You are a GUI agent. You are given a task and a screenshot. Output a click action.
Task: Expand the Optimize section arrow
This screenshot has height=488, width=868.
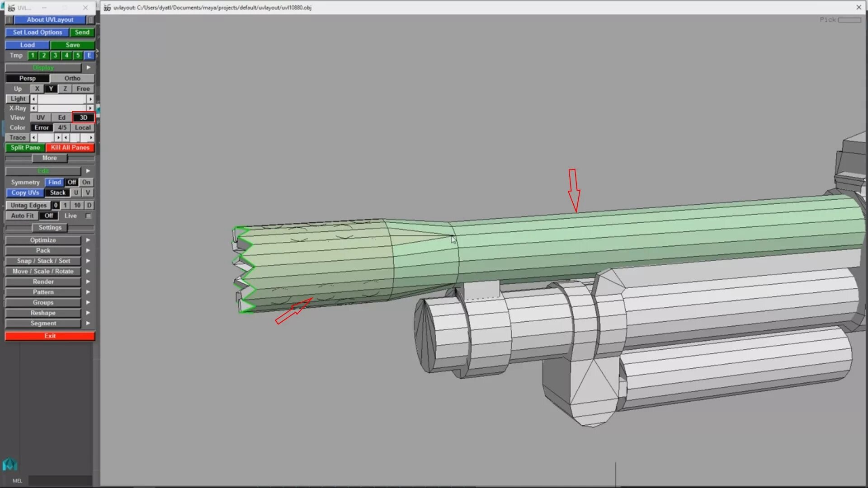(88, 240)
